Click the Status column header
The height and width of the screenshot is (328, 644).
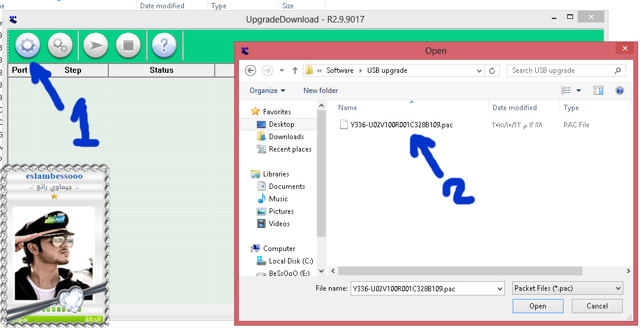(x=161, y=70)
